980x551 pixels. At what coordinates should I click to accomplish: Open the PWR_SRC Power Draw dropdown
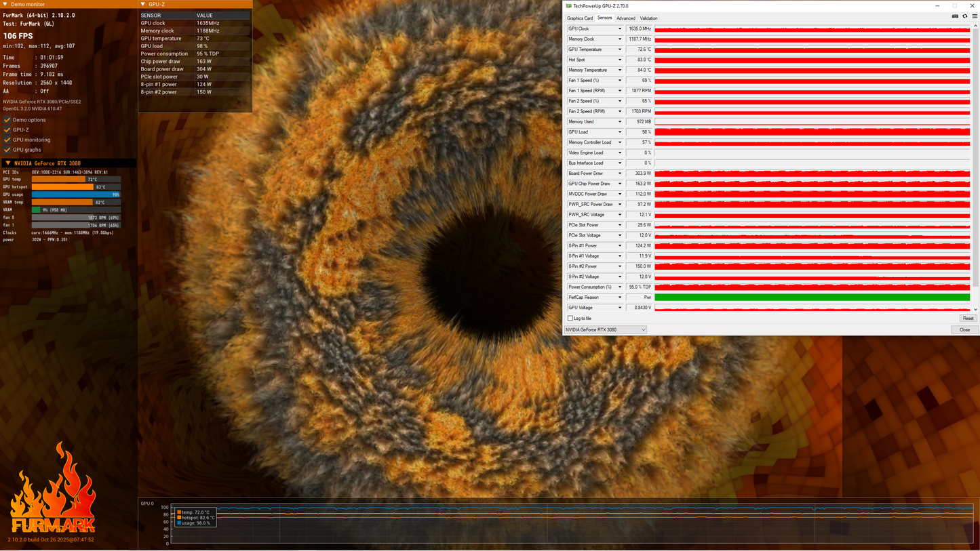(x=619, y=205)
